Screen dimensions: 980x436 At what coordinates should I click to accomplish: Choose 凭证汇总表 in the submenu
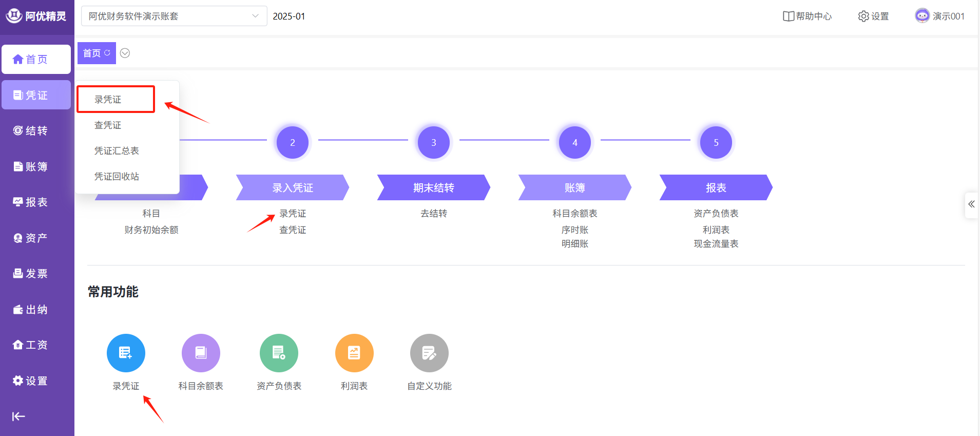click(x=117, y=151)
